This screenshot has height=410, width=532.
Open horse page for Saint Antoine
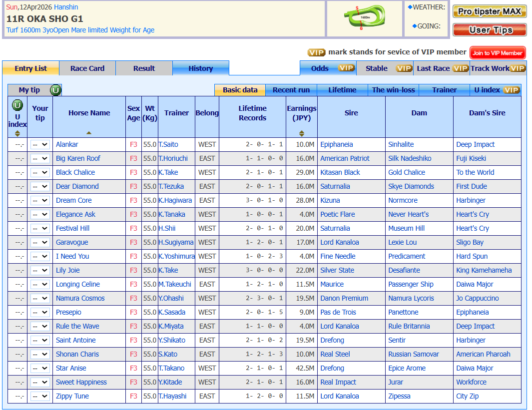pyautogui.click(x=76, y=340)
